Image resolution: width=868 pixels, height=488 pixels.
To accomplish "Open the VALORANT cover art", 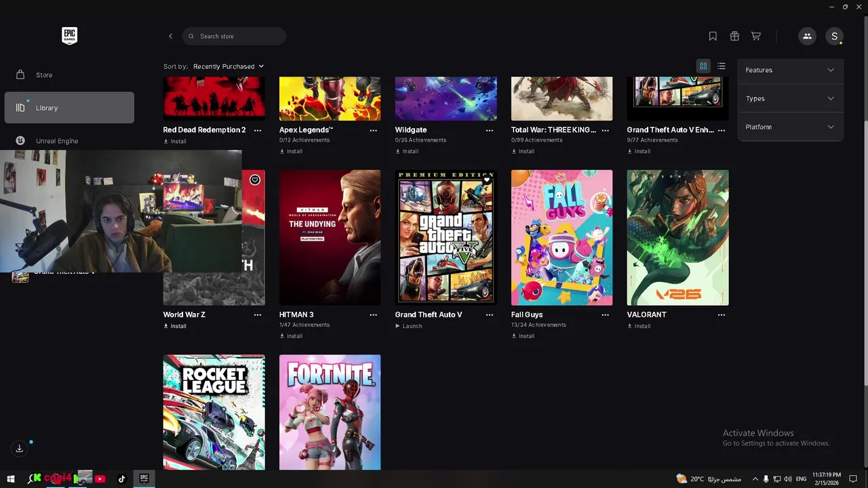I will 677,237.
